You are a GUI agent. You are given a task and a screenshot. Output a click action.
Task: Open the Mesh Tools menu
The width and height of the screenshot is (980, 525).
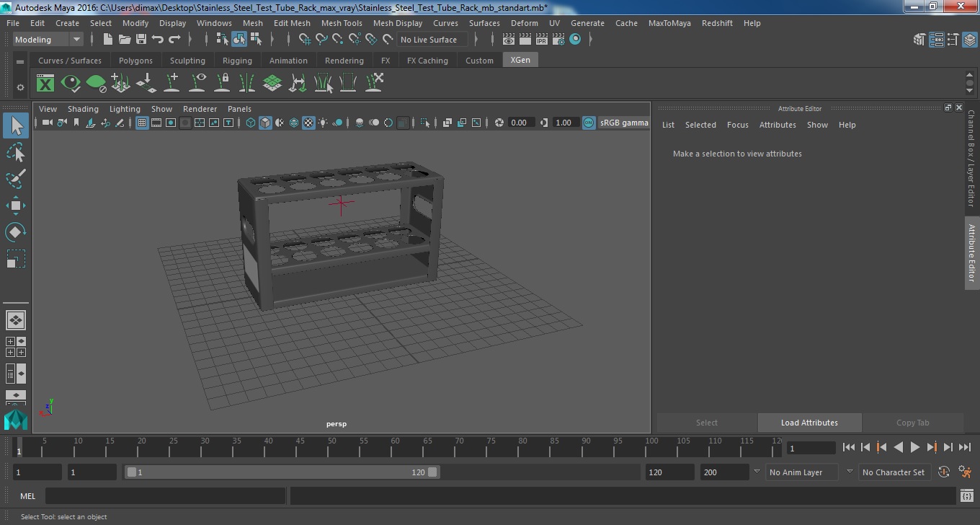coord(341,23)
